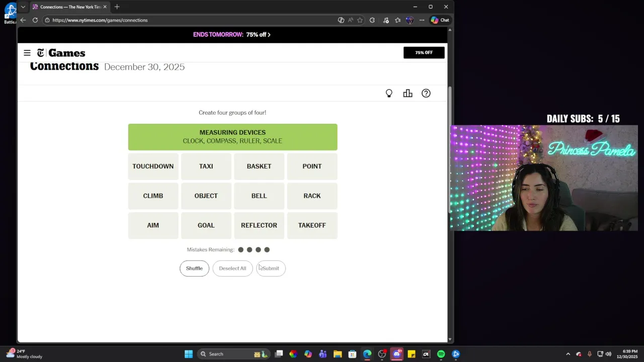The image size is (644, 362).
Task: Select the AIM tile
Action: click(x=153, y=225)
